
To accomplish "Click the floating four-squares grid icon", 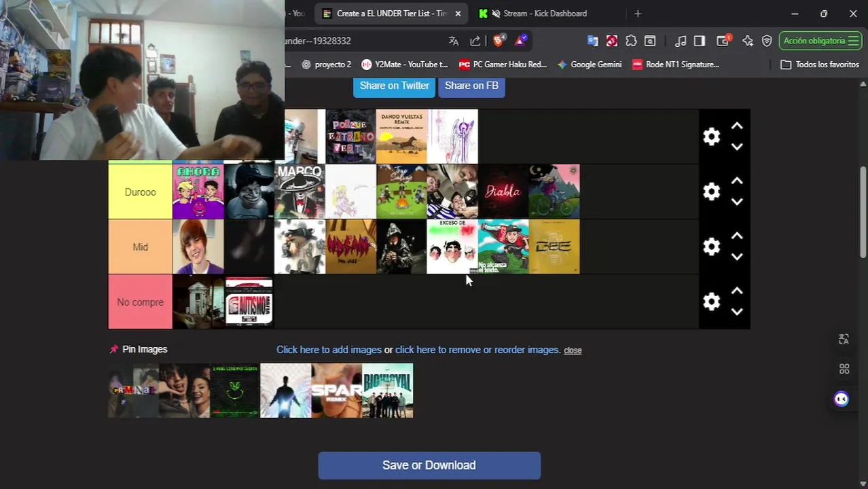I will pos(844,369).
